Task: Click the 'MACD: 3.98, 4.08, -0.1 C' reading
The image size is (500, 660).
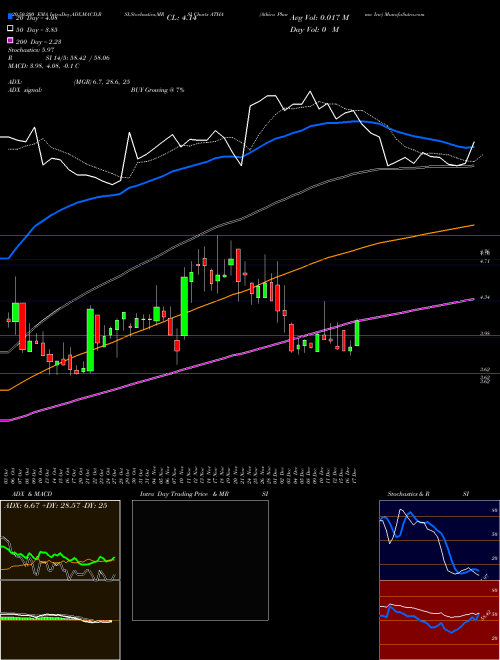Action: (43, 66)
